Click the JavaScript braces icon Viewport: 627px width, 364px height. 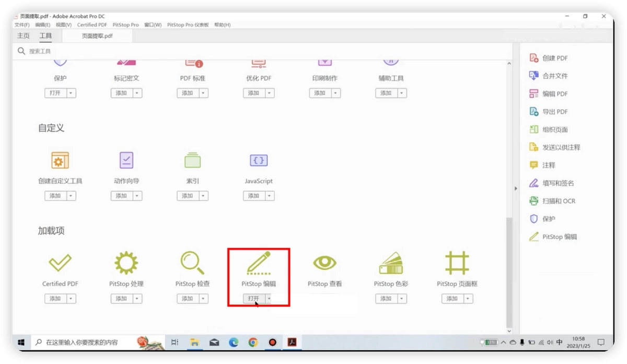pyautogui.click(x=259, y=160)
